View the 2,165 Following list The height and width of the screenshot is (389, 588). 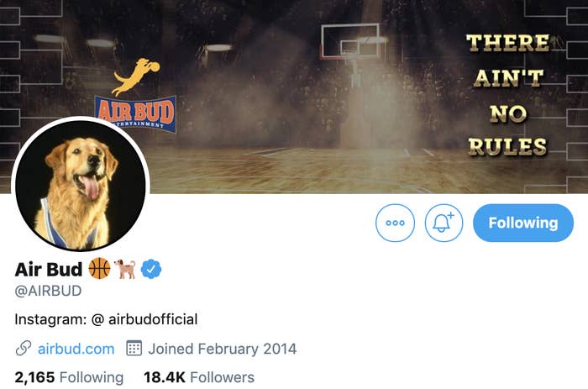(69, 377)
